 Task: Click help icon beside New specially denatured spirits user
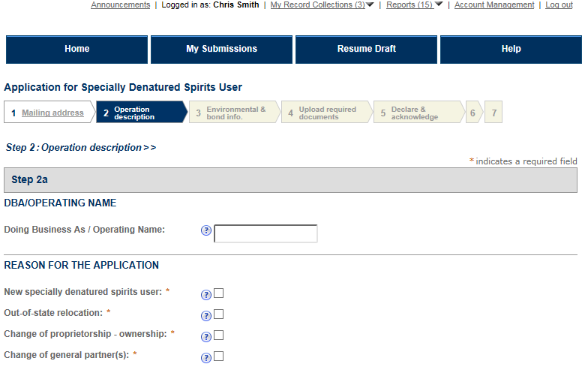tap(206, 295)
